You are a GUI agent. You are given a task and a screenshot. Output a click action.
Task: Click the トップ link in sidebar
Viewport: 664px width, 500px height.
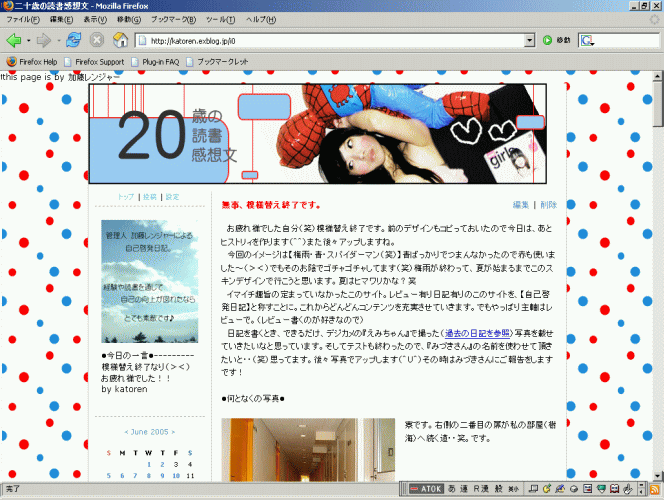point(126,197)
